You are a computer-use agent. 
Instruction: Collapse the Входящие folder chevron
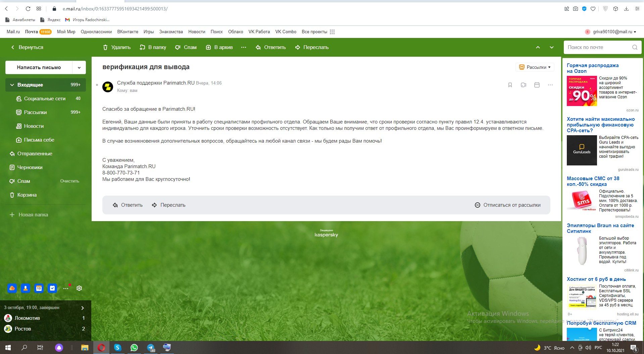coord(12,85)
